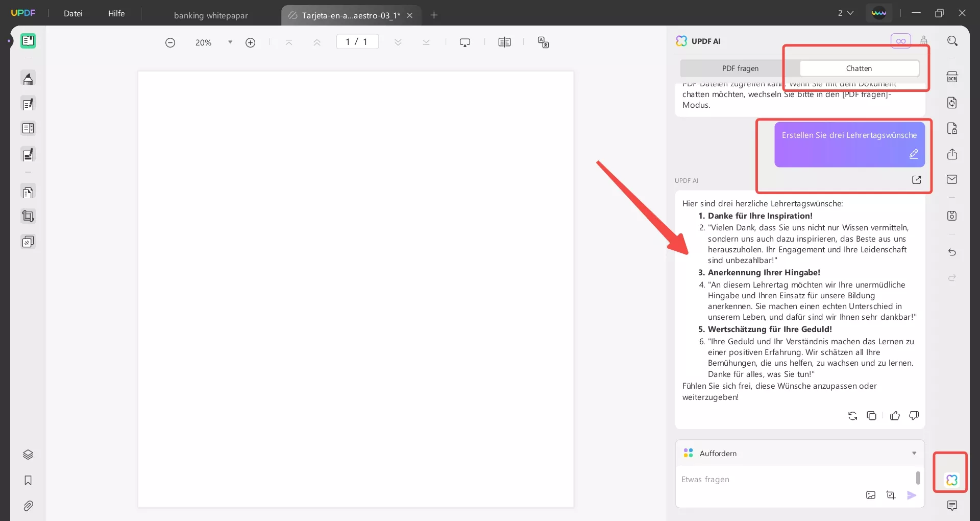
Task: Open the Datei menu
Action: point(73,13)
